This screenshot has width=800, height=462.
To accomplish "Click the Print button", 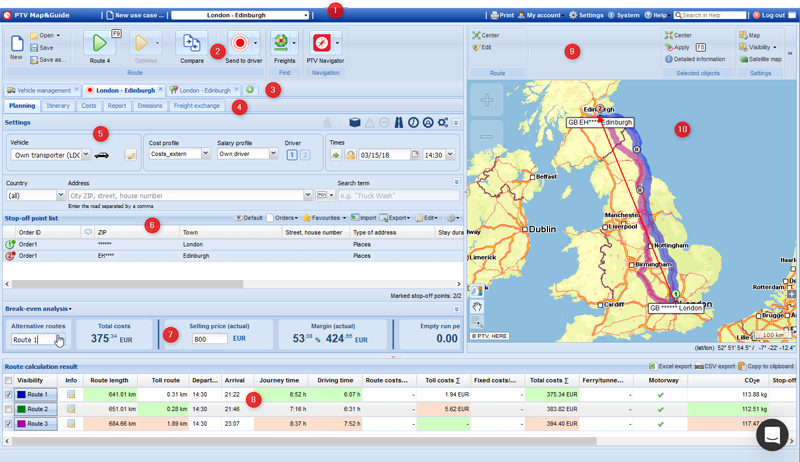I will (502, 15).
